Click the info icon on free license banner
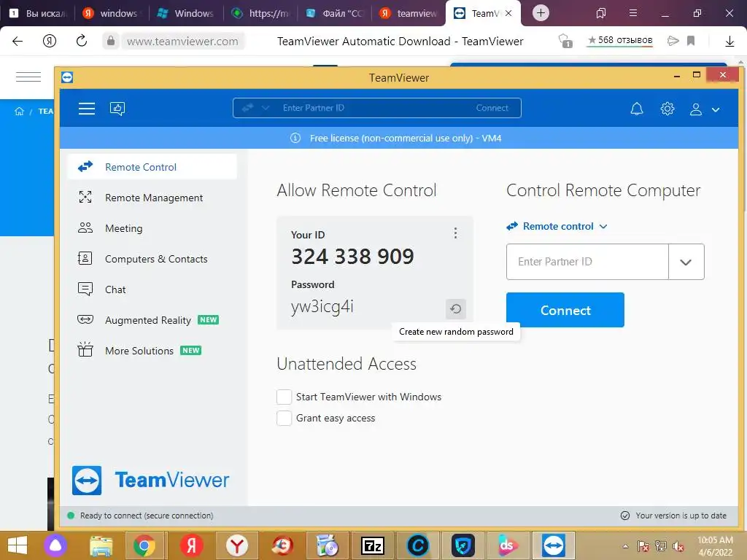Viewport: 747px width, 560px height. (x=295, y=138)
